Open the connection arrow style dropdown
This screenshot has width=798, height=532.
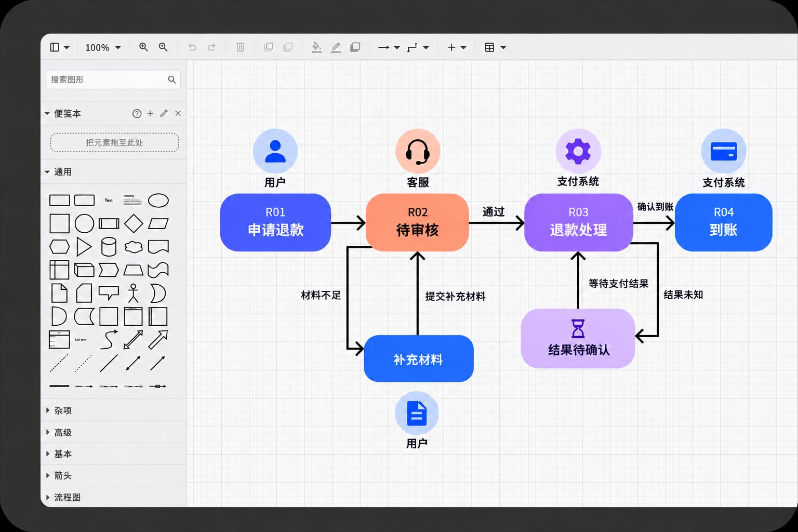[389, 47]
